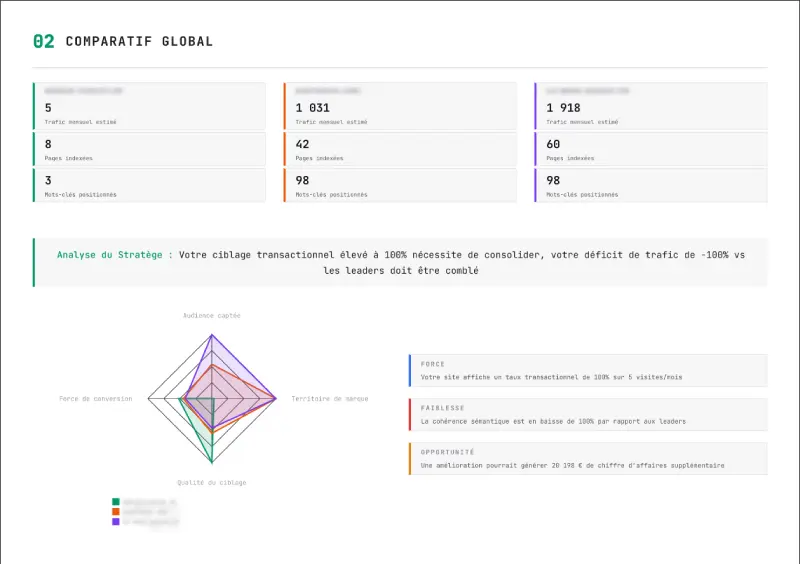Click the "Analyse du Stratège :" green label
This screenshot has width=800, height=564.
[x=115, y=255]
